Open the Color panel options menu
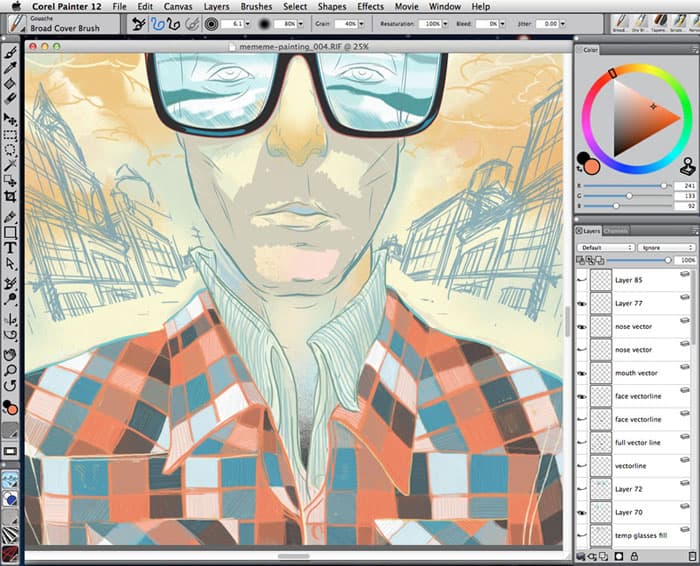This screenshot has height=566, width=700. [x=695, y=49]
